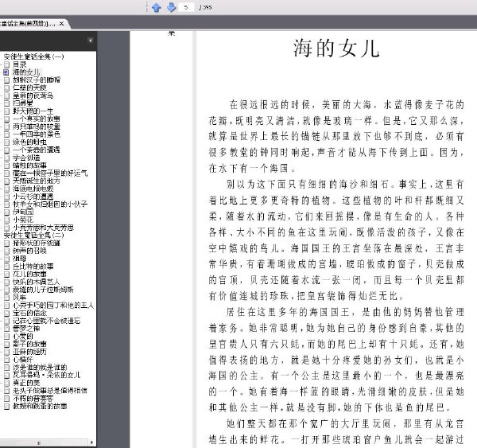Open the 真正的美 bookmark
Viewport: 477px width, 448px height.
pyautogui.click(x=26, y=383)
